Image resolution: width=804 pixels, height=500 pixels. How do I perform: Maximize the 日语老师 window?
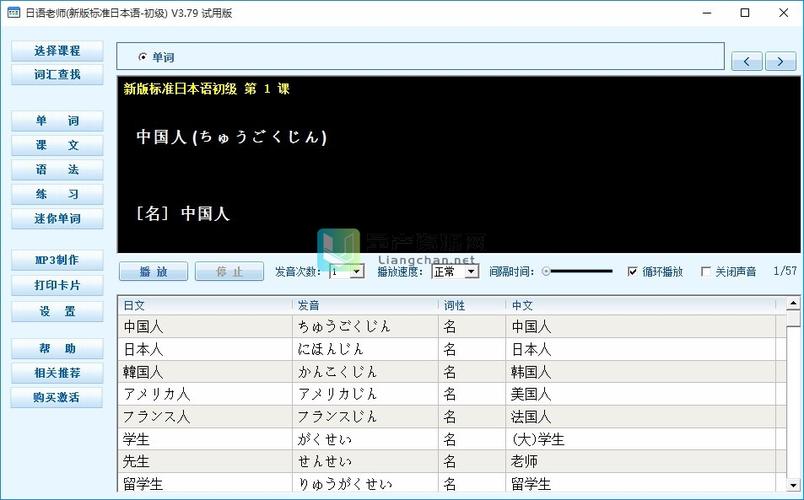[x=745, y=13]
